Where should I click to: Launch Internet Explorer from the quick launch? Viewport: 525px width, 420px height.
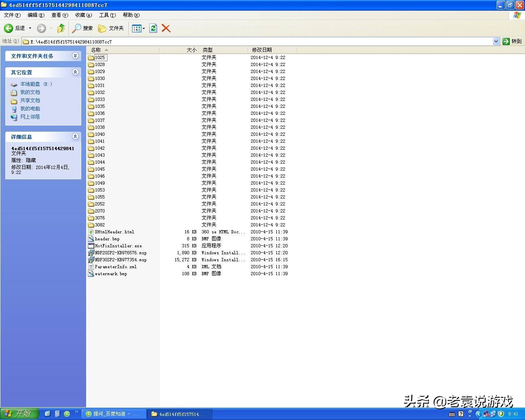tap(48, 414)
